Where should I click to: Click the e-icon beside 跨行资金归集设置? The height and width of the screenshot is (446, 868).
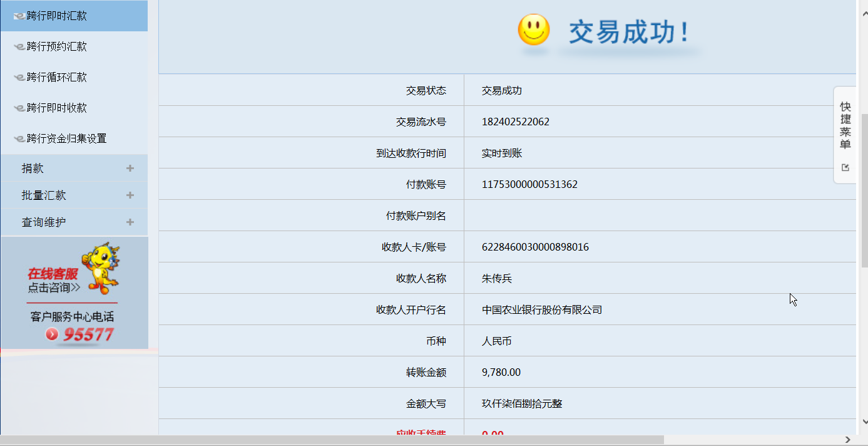(19, 139)
